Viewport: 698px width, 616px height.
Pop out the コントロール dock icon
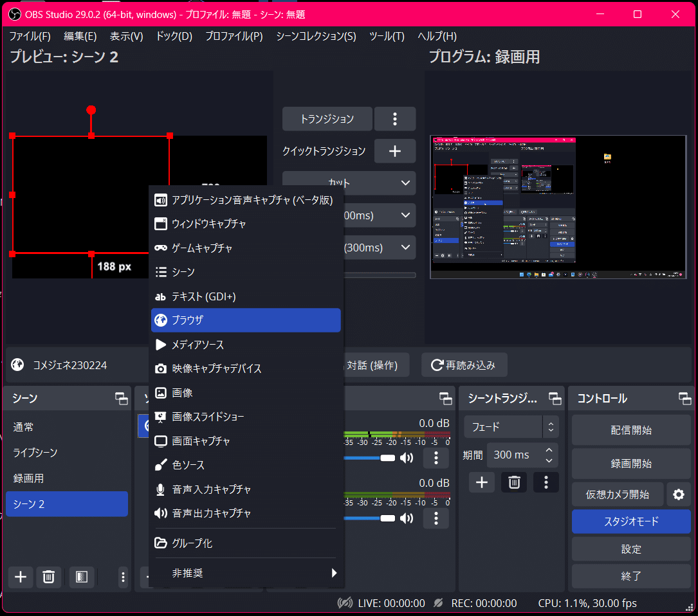(x=684, y=399)
